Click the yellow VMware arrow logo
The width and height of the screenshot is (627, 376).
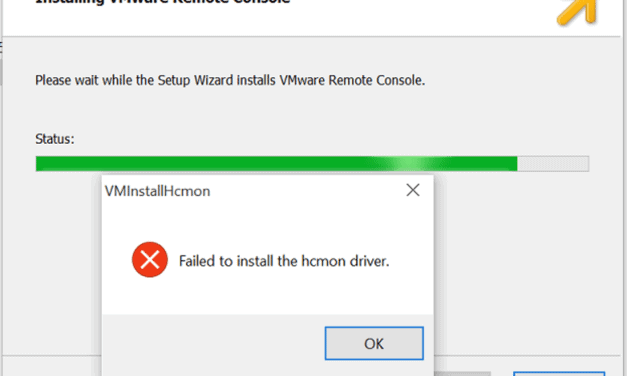(577, 12)
